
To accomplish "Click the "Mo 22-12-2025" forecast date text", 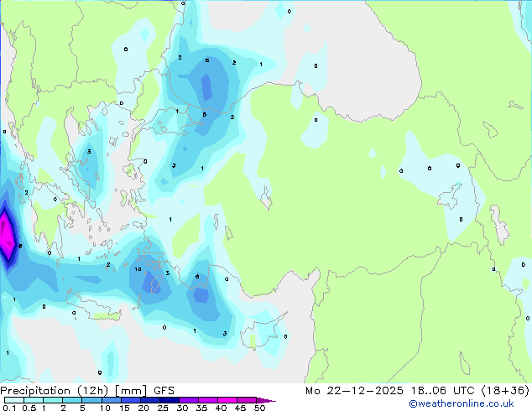I will (355, 391).
